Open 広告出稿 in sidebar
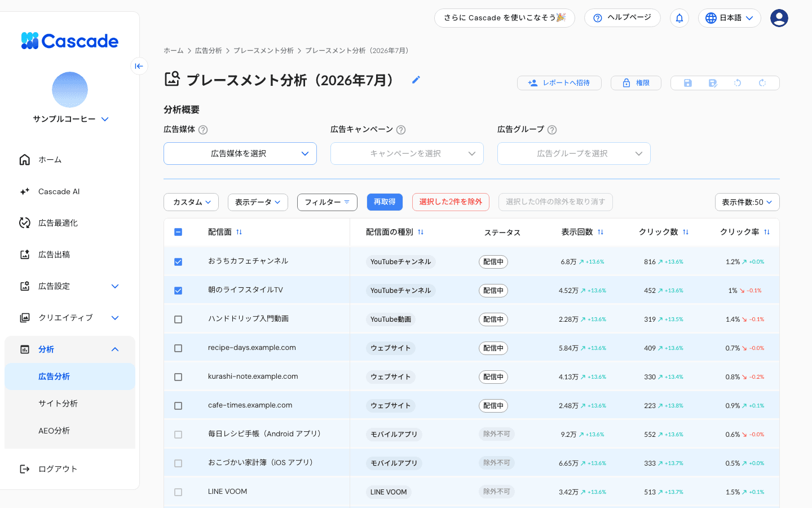 70,255
